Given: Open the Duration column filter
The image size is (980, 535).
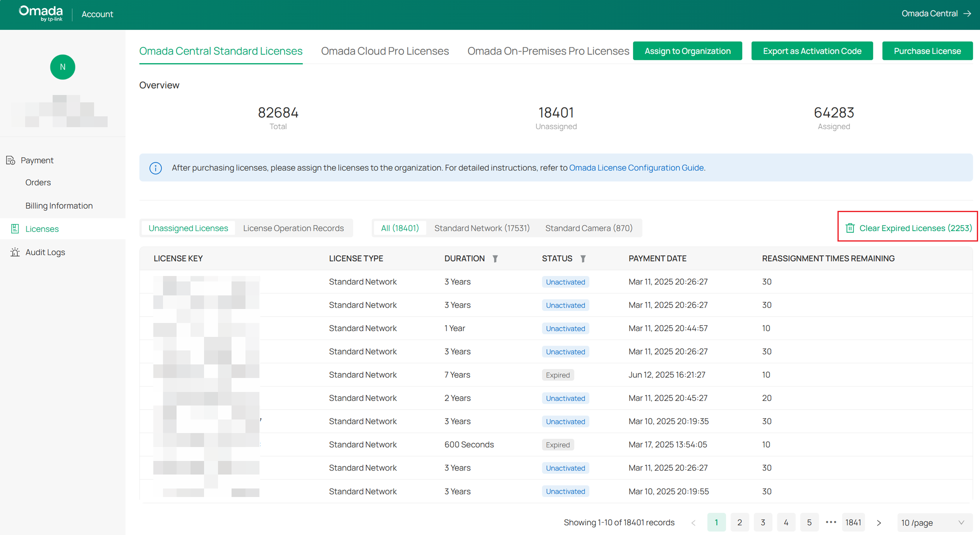Looking at the screenshot, I should point(495,258).
